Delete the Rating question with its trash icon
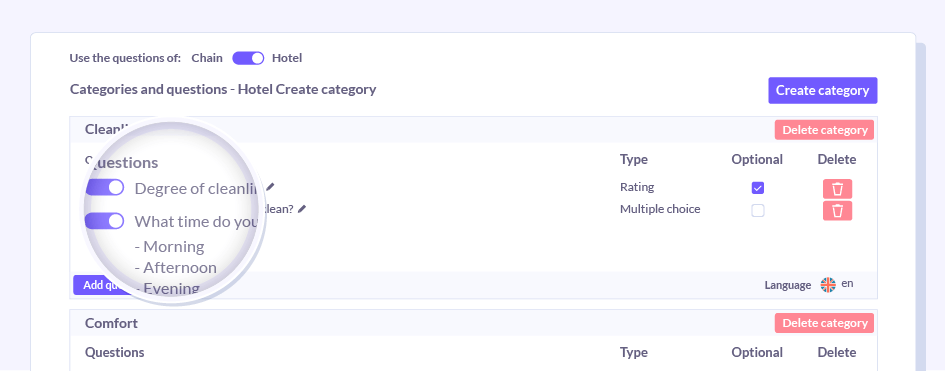 837,189
